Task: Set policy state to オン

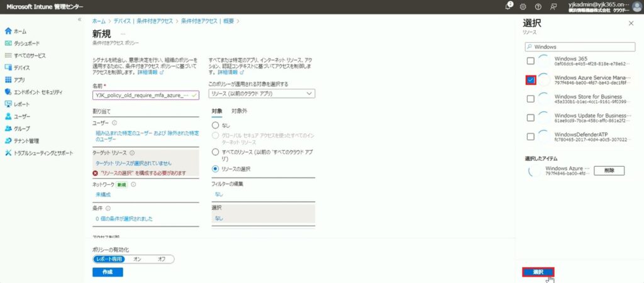Action: 138,259
